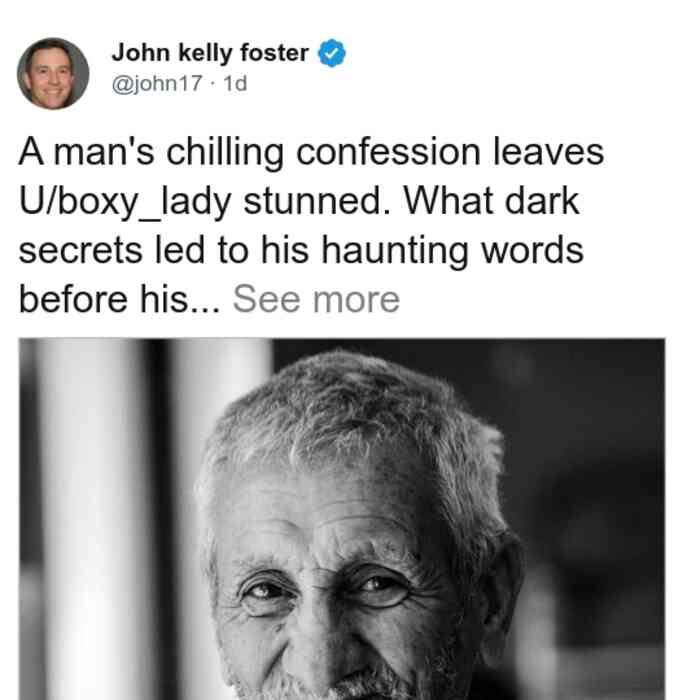Screen dimensions: 700x700
Task: Expand the post with See more
Action: [x=316, y=299]
